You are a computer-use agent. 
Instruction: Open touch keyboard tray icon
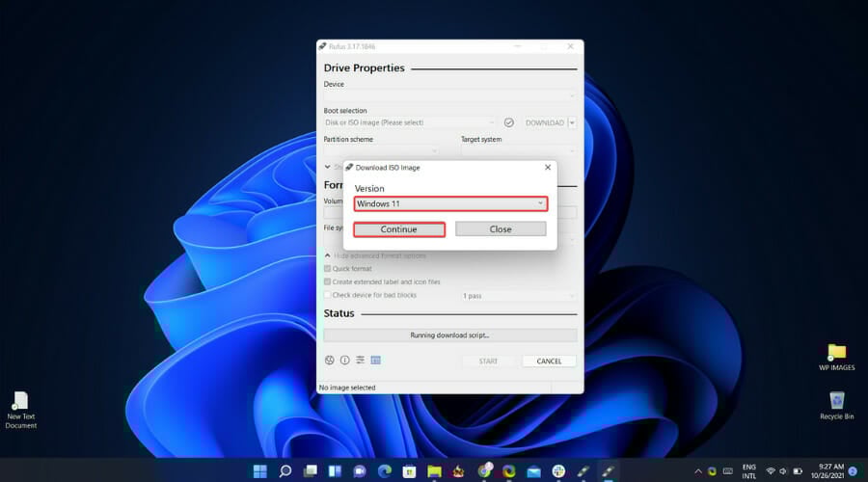tap(728, 471)
